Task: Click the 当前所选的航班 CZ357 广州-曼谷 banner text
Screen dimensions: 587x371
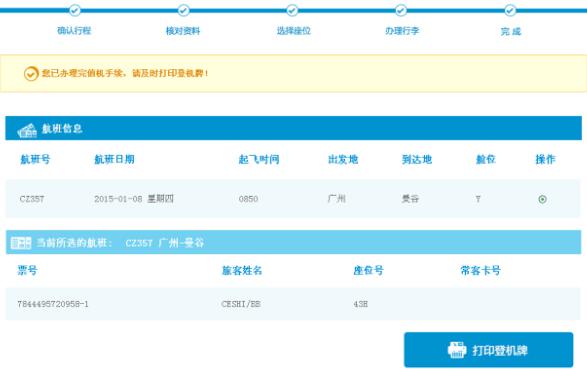Action: [120, 243]
